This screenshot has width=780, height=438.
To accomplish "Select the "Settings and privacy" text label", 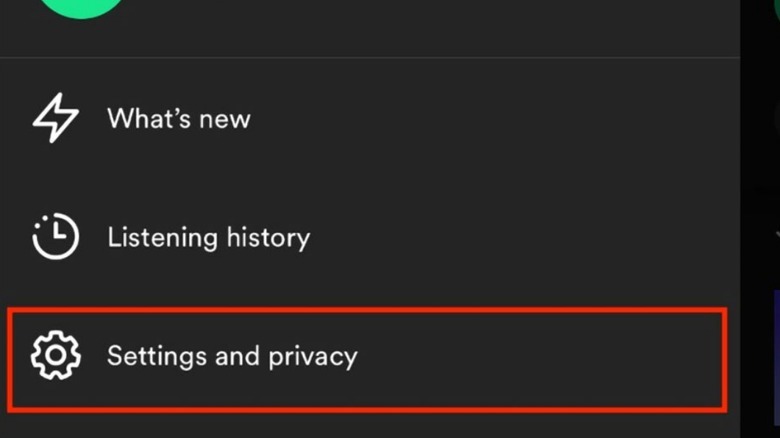I will 231,355.
